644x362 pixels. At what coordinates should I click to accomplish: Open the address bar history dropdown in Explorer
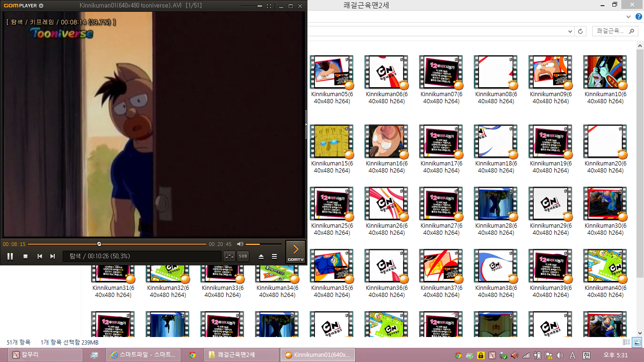pos(570,31)
